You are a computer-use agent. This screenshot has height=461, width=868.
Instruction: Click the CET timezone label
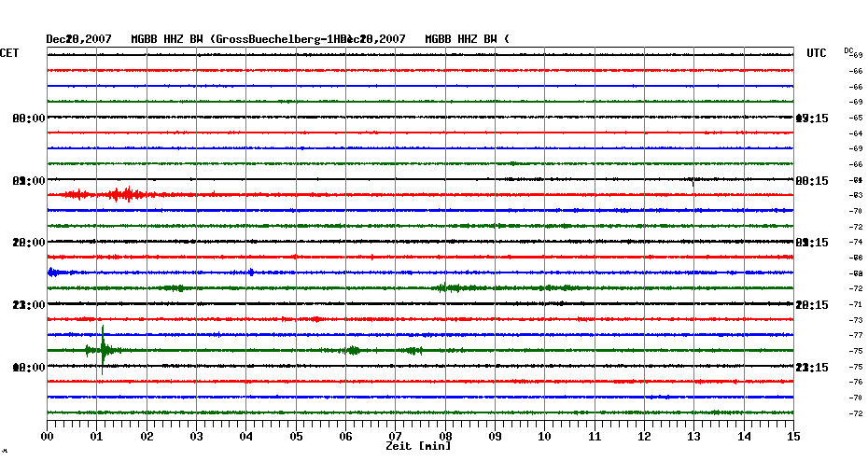(x=9, y=53)
